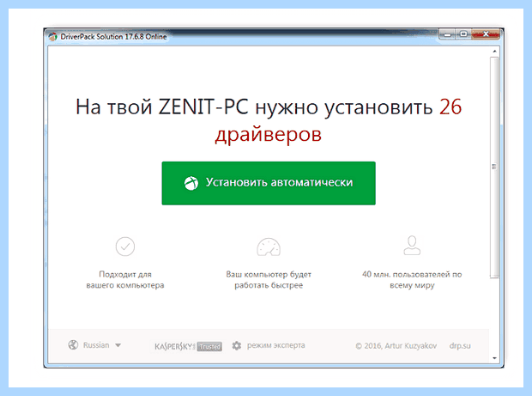
Task: Open the Russian language dropdown
Action: point(118,345)
